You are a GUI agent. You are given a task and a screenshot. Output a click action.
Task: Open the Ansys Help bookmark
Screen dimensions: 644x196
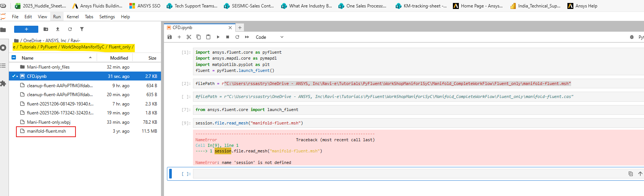pyautogui.click(x=582, y=6)
